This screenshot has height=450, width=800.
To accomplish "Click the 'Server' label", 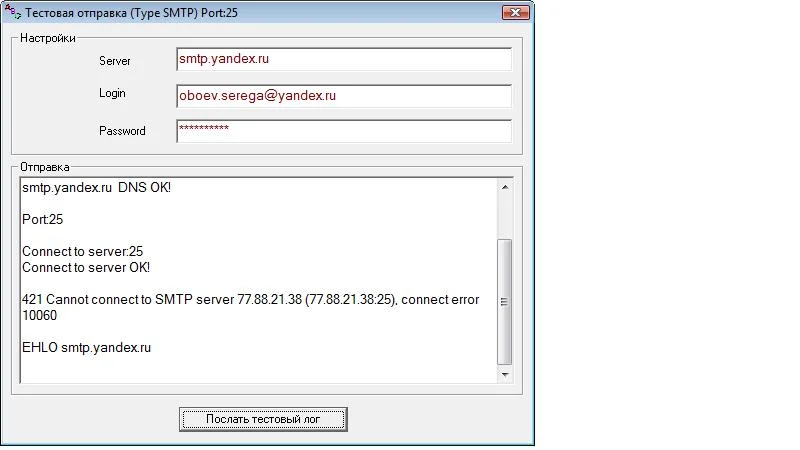I will click(x=115, y=61).
